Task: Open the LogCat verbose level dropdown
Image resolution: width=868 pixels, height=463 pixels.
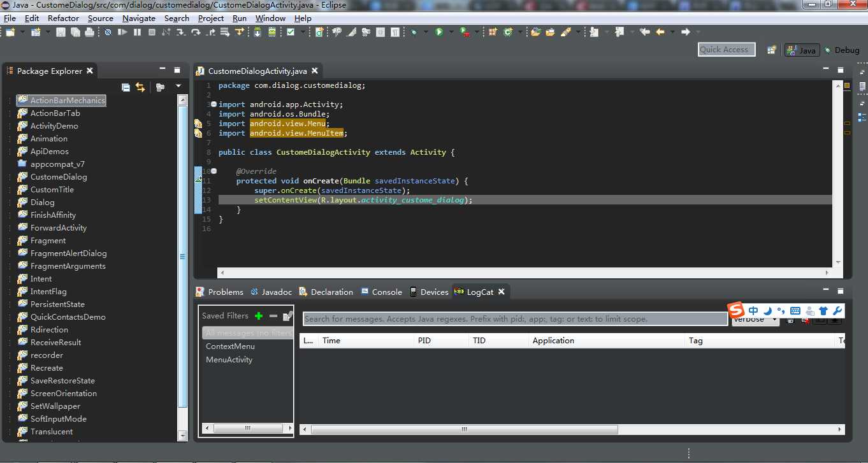Action: (756, 320)
